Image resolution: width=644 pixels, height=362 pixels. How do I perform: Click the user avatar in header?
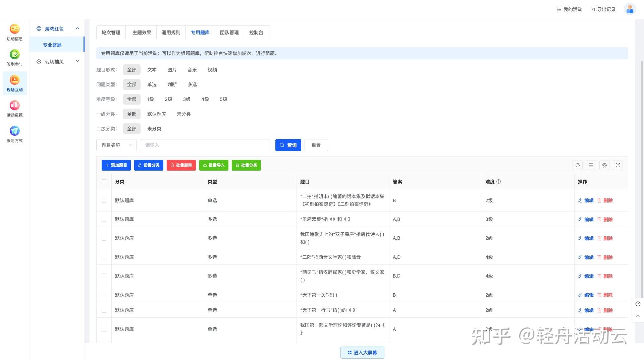[x=630, y=9]
